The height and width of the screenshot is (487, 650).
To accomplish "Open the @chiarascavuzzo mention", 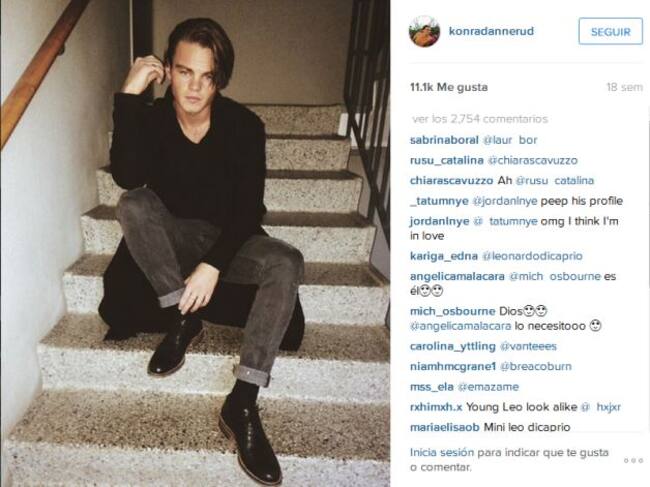I will 532,160.
